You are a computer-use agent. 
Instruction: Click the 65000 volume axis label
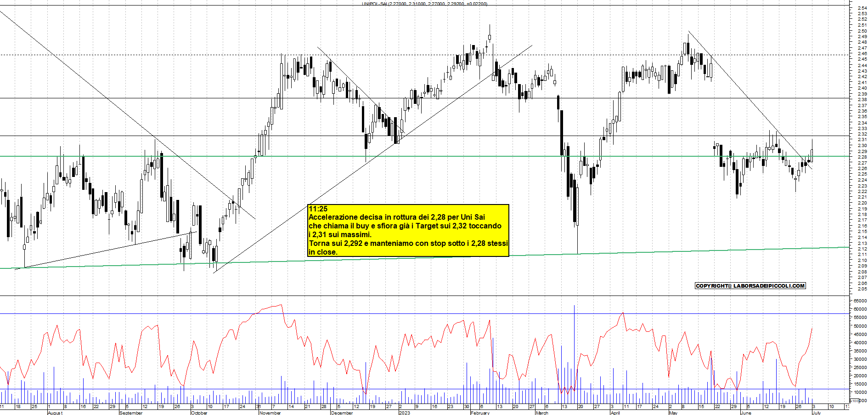tap(860, 301)
